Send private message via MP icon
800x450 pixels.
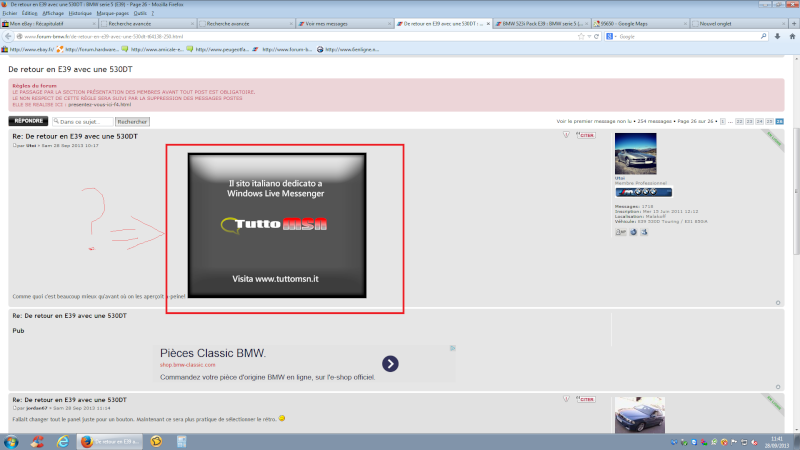(620, 232)
